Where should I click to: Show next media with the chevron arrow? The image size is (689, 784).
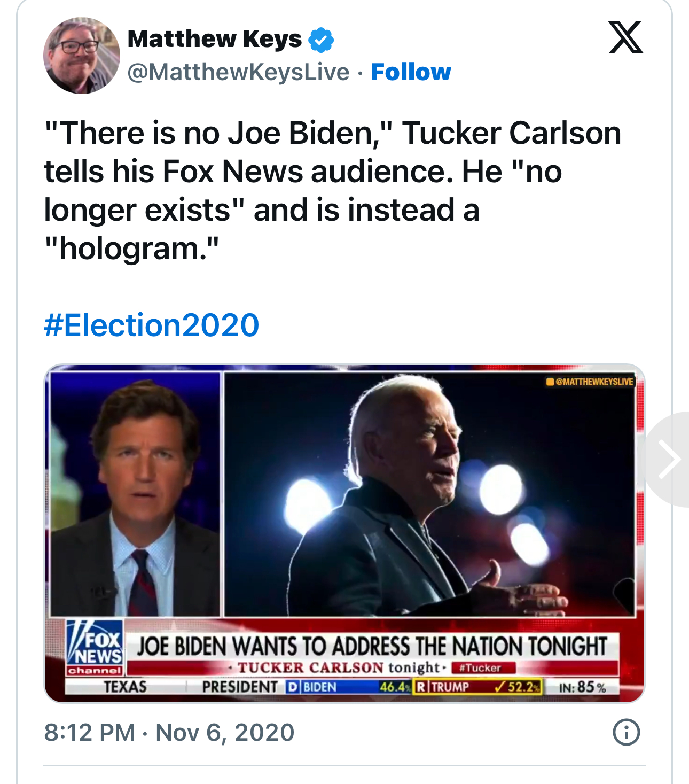[668, 459]
